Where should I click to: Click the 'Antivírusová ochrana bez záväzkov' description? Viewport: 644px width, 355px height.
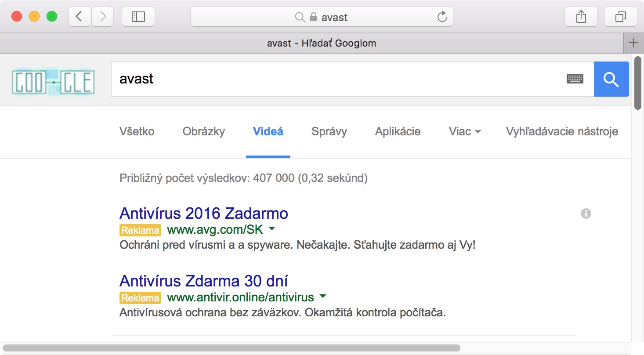point(283,313)
